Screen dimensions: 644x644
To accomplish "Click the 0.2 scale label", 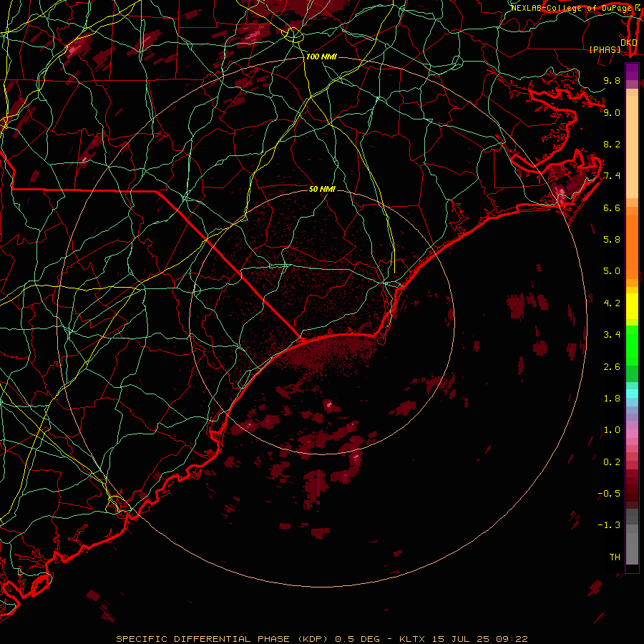I will coord(612,462).
